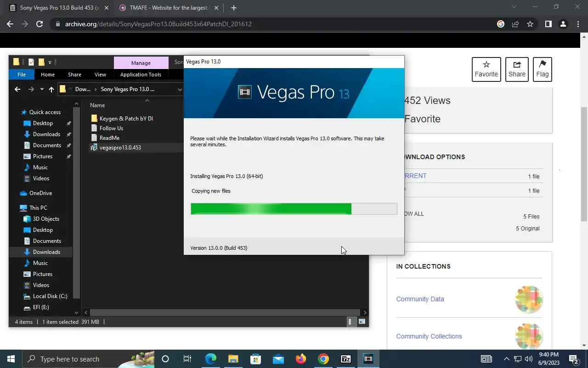Viewport: 588px width, 368px height.
Task: Flag this archive item
Action: [x=542, y=69]
